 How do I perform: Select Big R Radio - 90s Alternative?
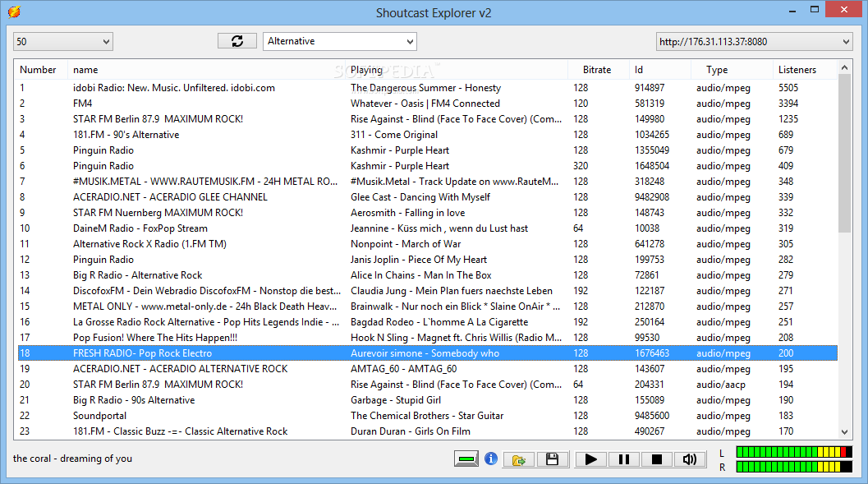(x=427, y=400)
